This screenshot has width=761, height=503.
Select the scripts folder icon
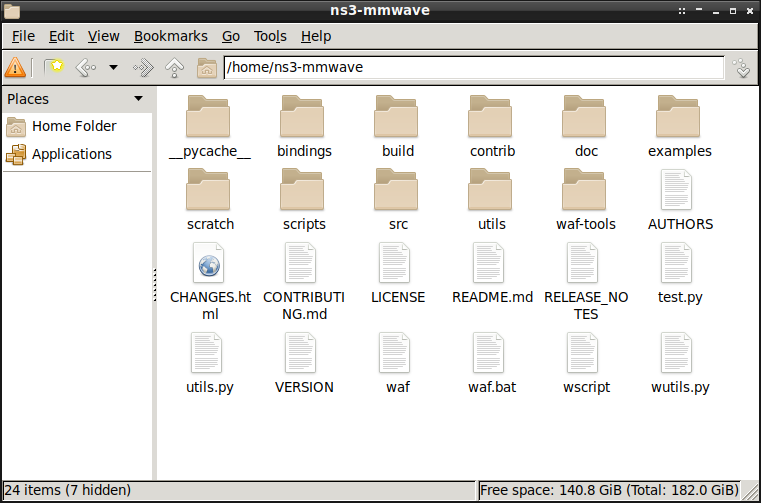[x=302, y=189]
